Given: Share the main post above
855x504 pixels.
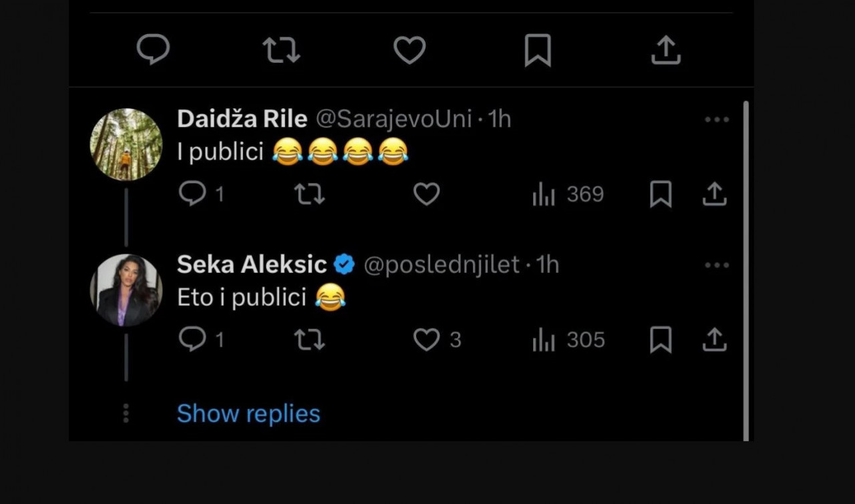Looking at the screenshot, I should tap(666, 50).
